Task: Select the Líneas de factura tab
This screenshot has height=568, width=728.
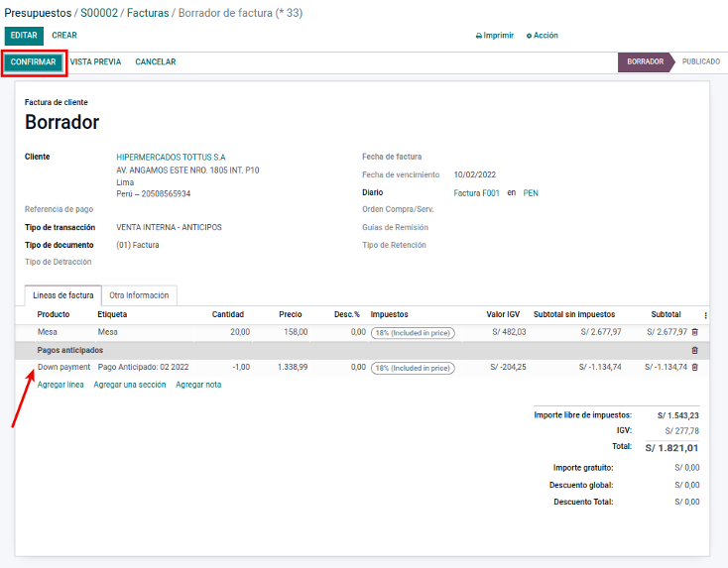Action: [63, 295]
